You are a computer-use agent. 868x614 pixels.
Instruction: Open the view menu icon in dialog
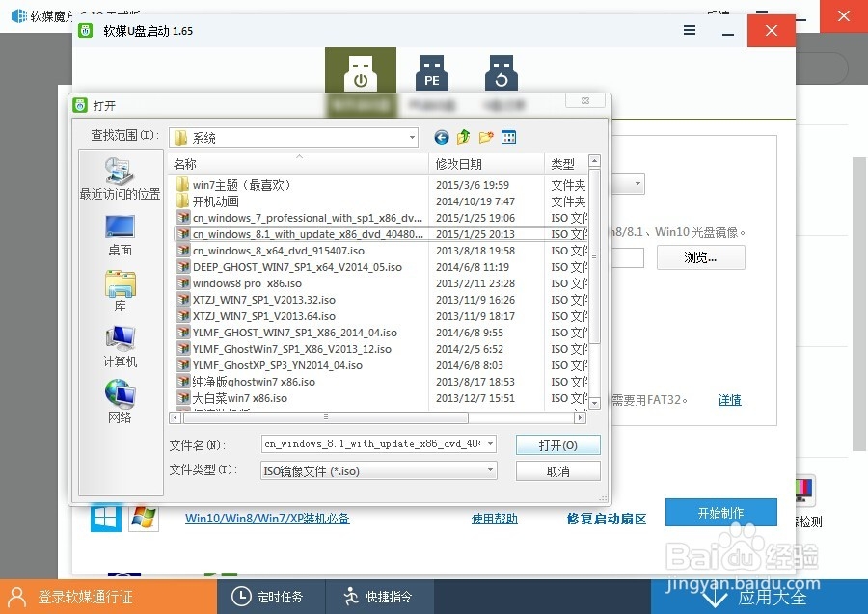[508, 137]
